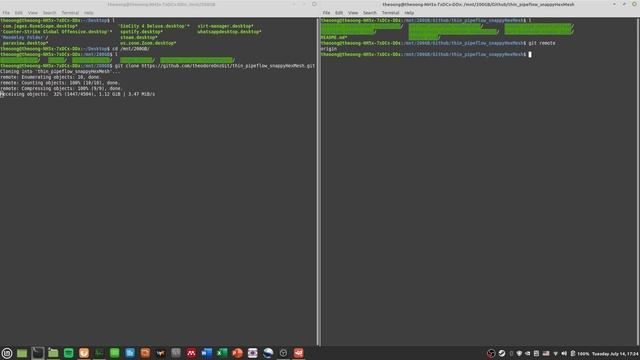Image resolution: width=640 pixels, height=360 pixels.
Task: Open Terminal menu in left terminal
Action: tap(70, 13)
